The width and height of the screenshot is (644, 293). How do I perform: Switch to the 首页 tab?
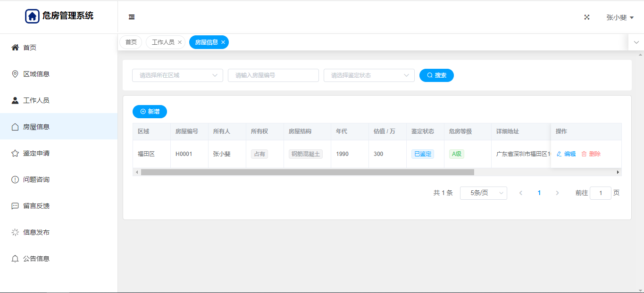coord(131,42)
